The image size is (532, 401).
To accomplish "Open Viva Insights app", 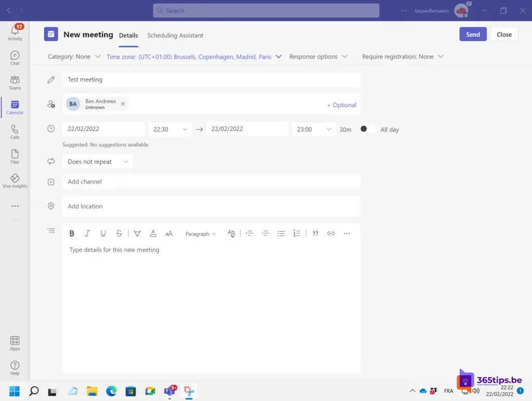I will point(15,181).
